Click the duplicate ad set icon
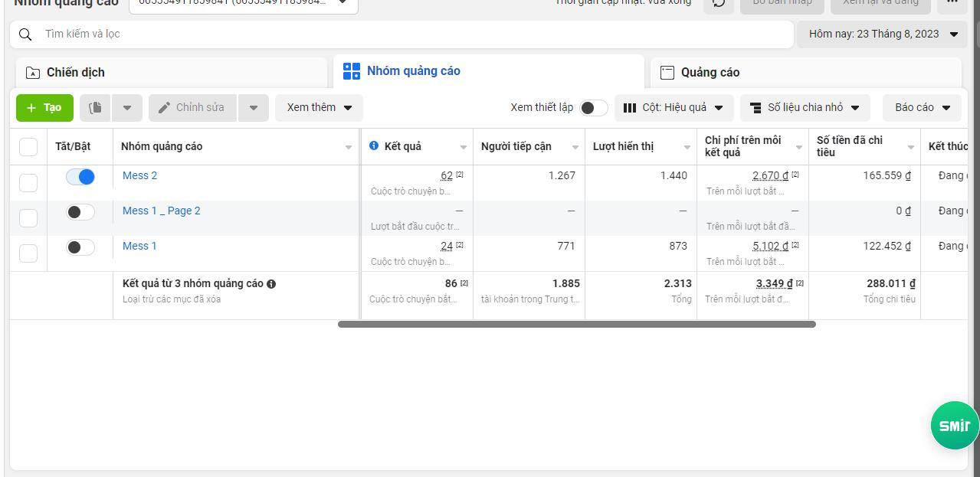The height and width of the screenshot is (477, 980). click(96, 107)
